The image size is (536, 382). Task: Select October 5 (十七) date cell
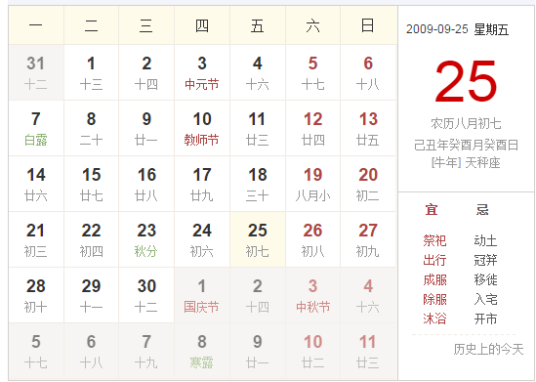pos(36,351)
